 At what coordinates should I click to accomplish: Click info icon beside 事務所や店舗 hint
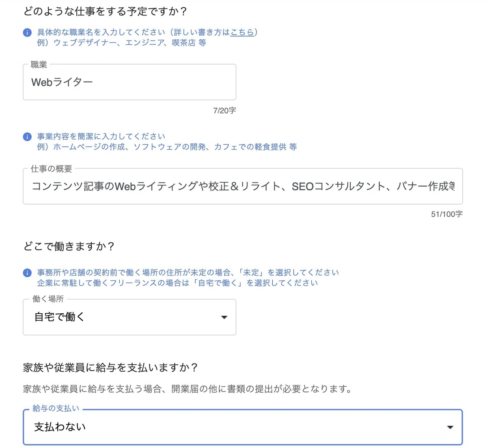27,273
